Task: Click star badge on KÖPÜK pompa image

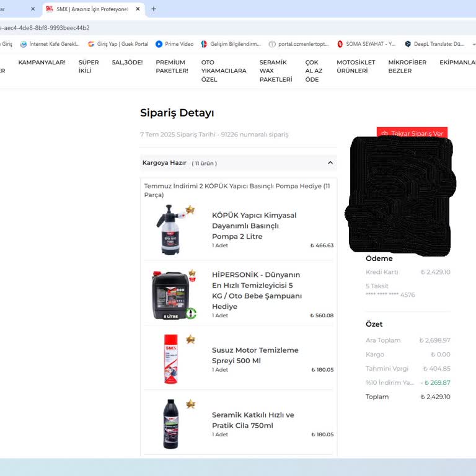Action: [190, 209]
